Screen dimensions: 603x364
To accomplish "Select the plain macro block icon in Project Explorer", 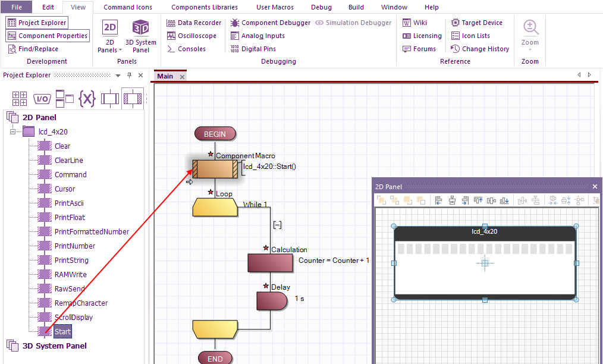I will click(109, 99).
